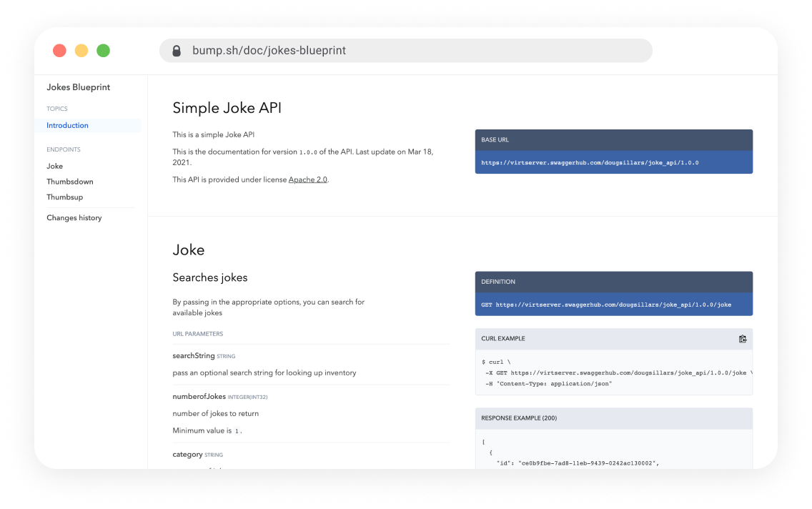Click the numberofJokes parameter name

(199, 397)
